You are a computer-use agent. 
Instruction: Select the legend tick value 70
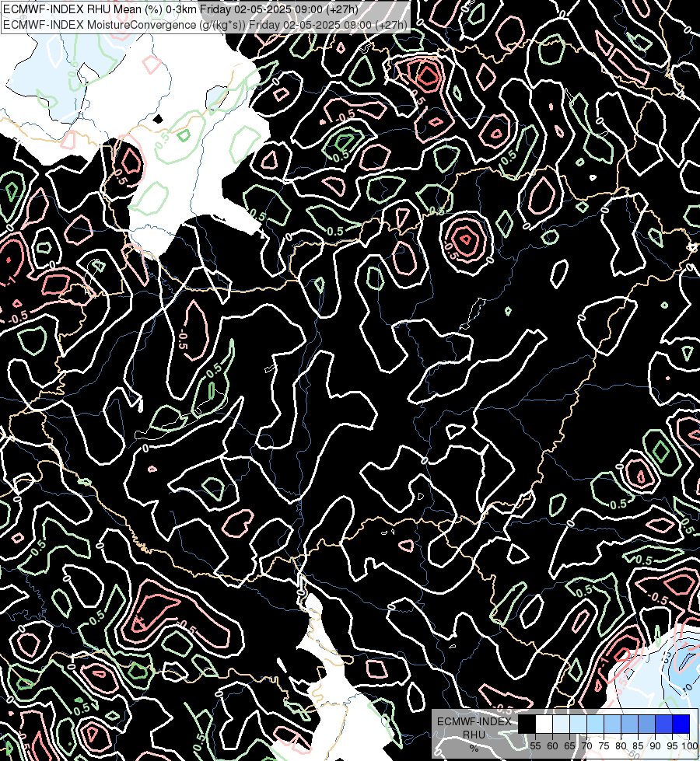tap(586, 746)
